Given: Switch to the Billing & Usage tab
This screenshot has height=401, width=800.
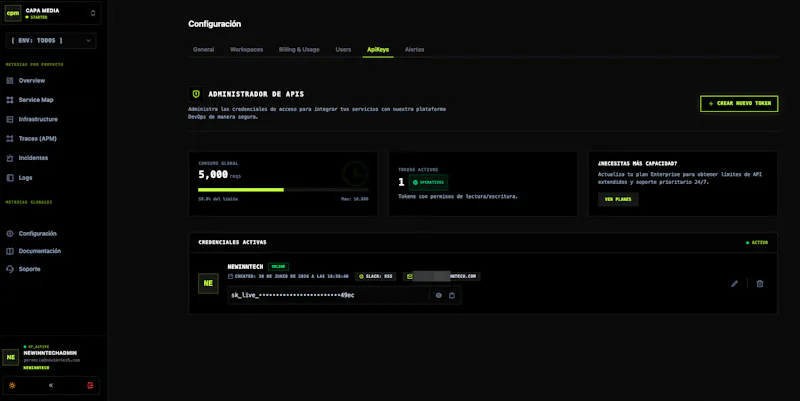Looking at the screenshot, I should 299,49.
